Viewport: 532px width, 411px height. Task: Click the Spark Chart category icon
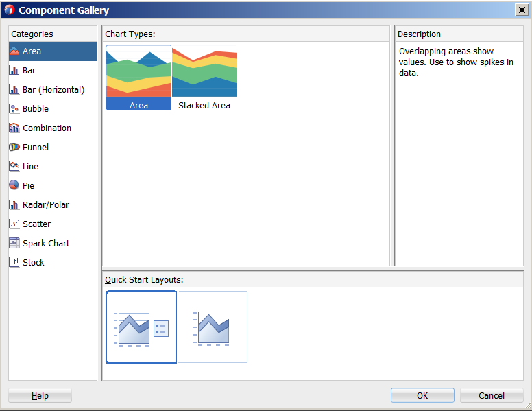point(14,243)
